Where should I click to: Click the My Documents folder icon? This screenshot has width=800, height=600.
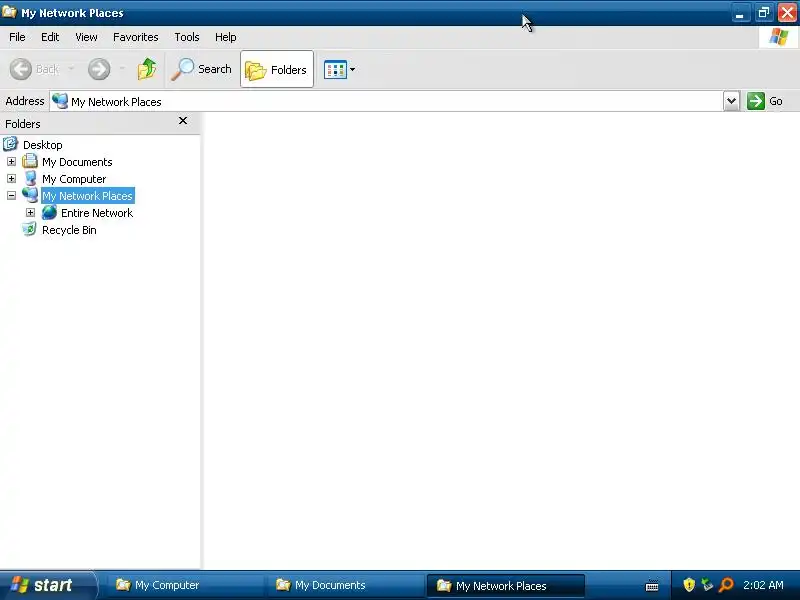[x=30, y=161]
